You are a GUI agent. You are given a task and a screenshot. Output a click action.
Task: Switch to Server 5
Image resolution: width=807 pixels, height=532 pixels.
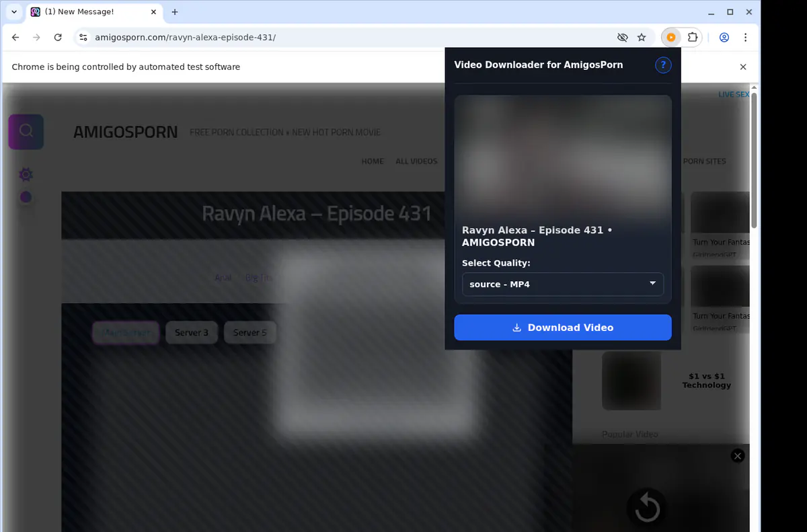[x=249, y=333]
